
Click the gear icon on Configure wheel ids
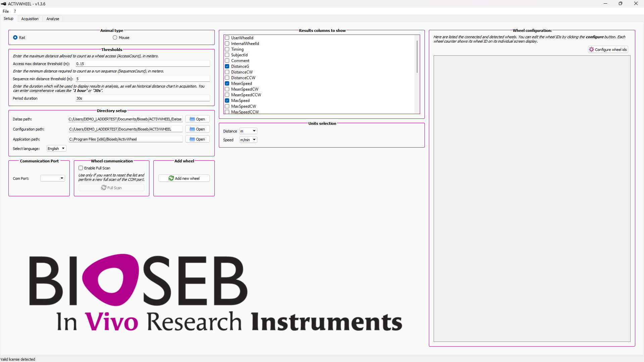(591, 50)
